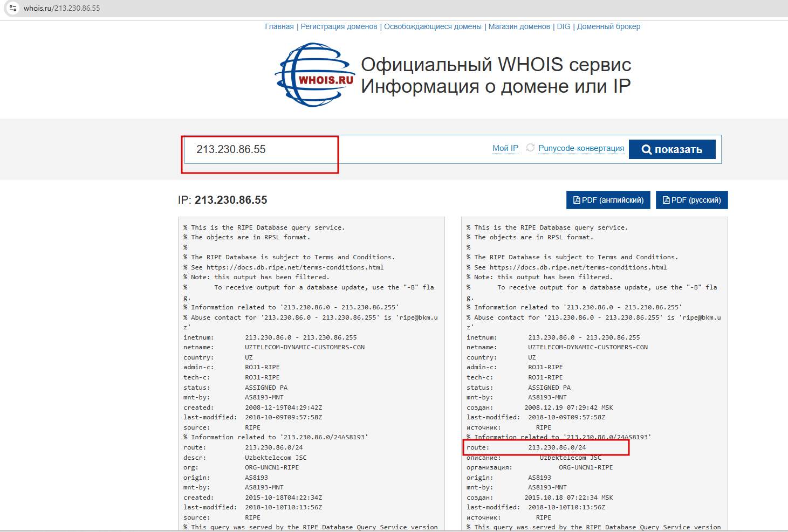
Task: Click 'организация: ORG-UNCN1-RIPE' in right panel
Action: [539, 467]
